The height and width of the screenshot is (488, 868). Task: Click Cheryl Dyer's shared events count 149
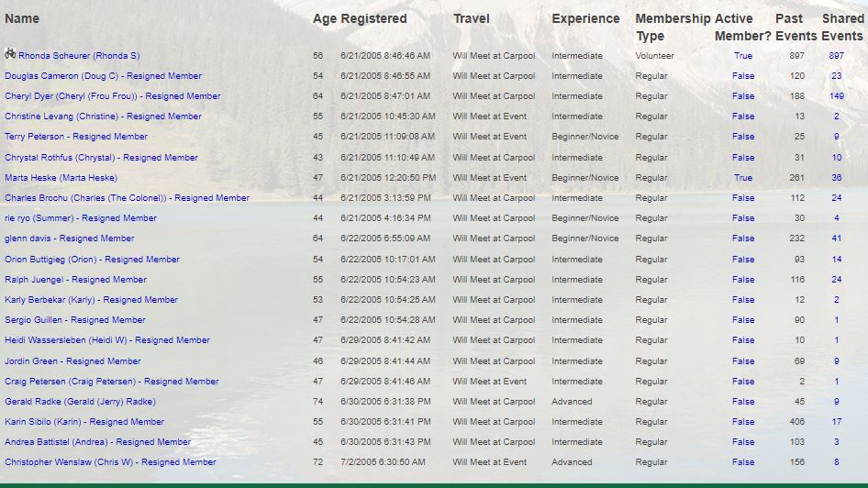pos(836,96)
